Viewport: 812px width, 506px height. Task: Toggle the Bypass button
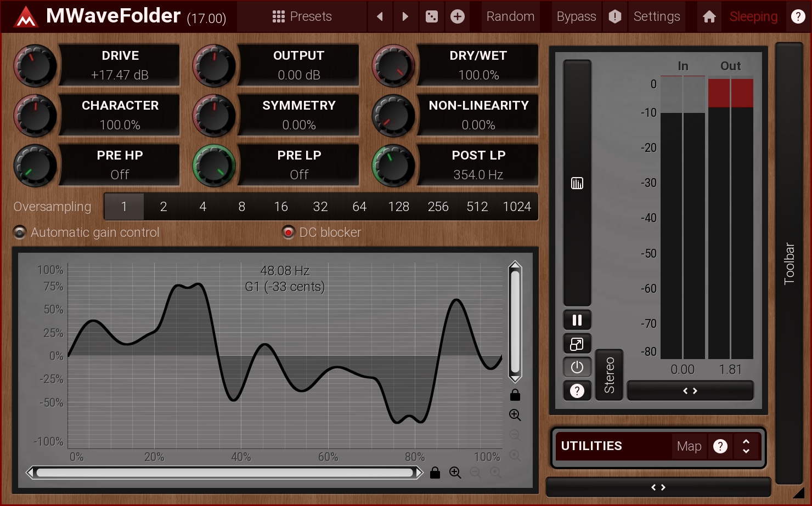pyautogui.click(x=576, y=16)
